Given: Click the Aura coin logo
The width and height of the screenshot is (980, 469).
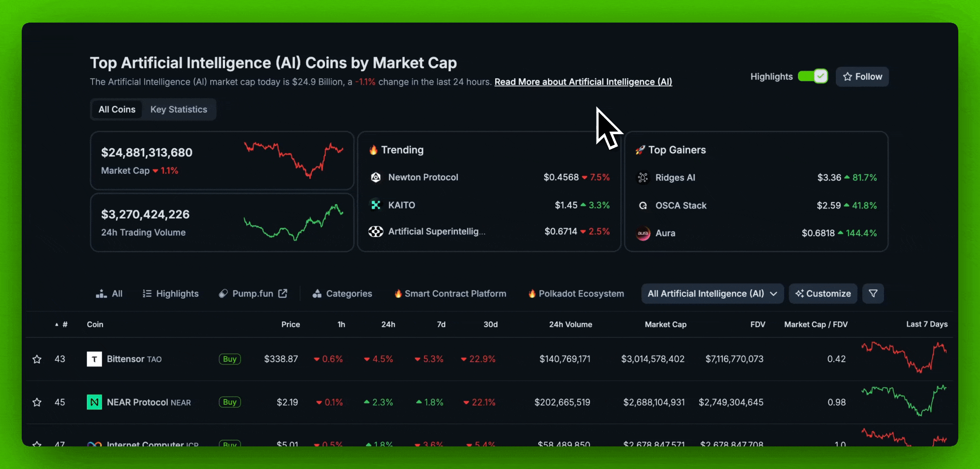Looking at the screenshot, I should point(643,233).
